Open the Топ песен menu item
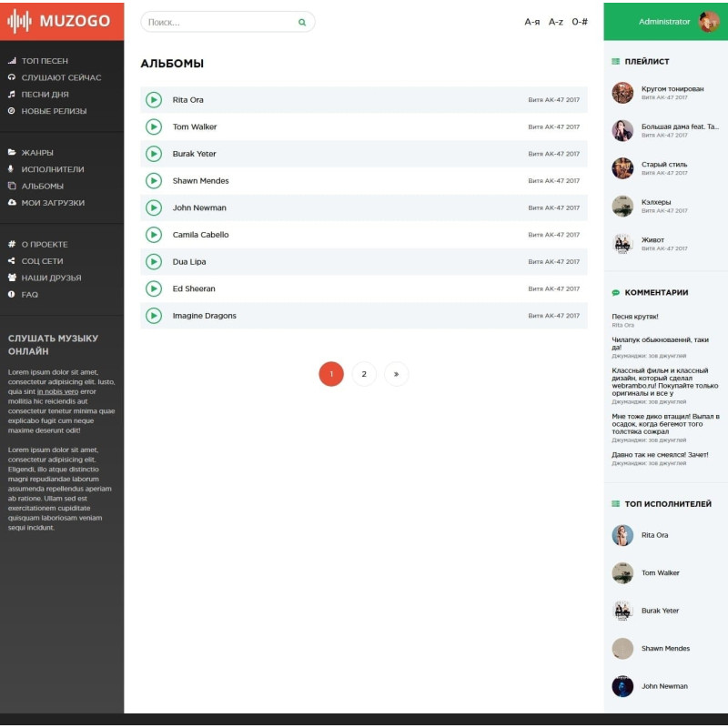 point(44,61)
